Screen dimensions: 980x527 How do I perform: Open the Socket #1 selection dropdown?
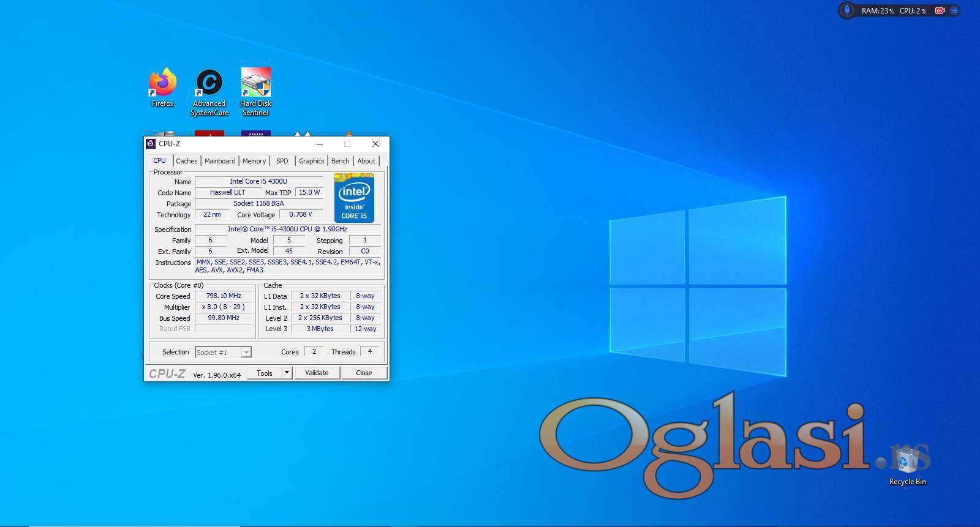(x=246, y=353)
